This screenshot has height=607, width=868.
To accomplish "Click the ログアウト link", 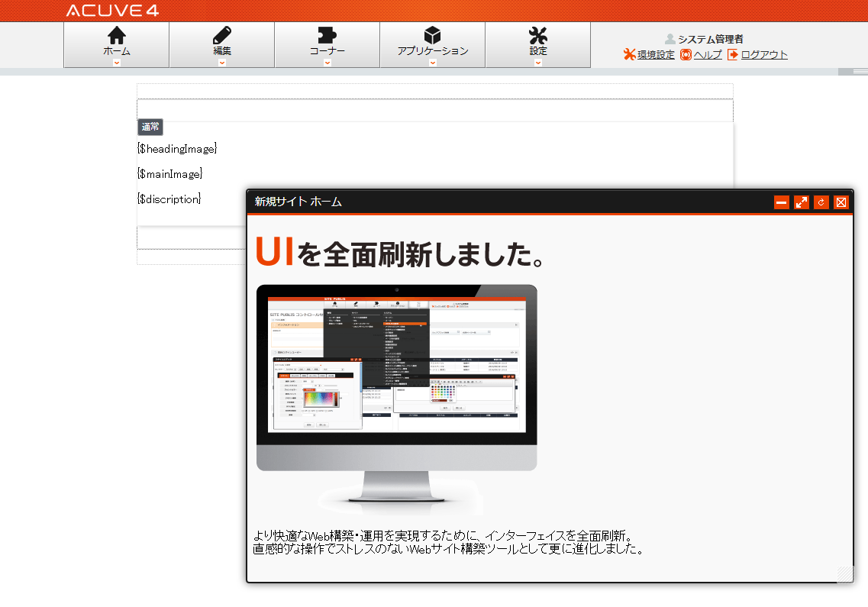I will 764,54.
